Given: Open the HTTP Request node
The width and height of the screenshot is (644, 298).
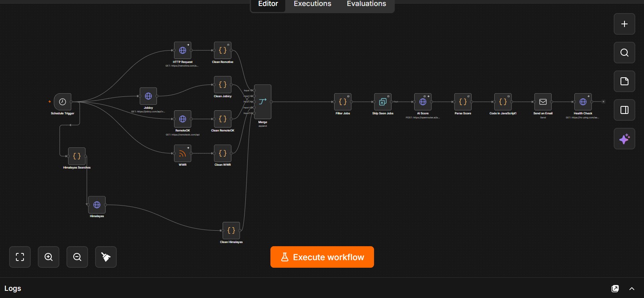Looking at the screenshot, I should 182,51.
